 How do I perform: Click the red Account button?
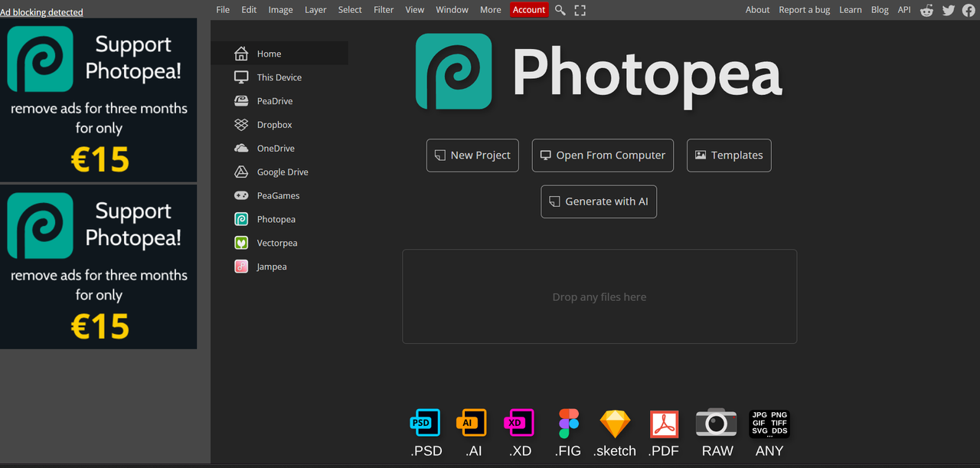[529, 10]
